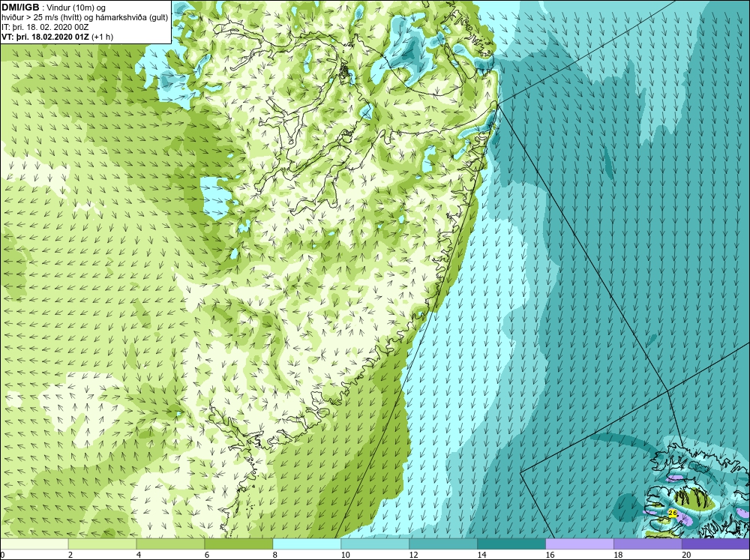The width and height of the screenshot is (750, 560).
Task: Click the 'IT: þri. 18. 02. 2020 00Z' line
Action: tap(46, 27)
